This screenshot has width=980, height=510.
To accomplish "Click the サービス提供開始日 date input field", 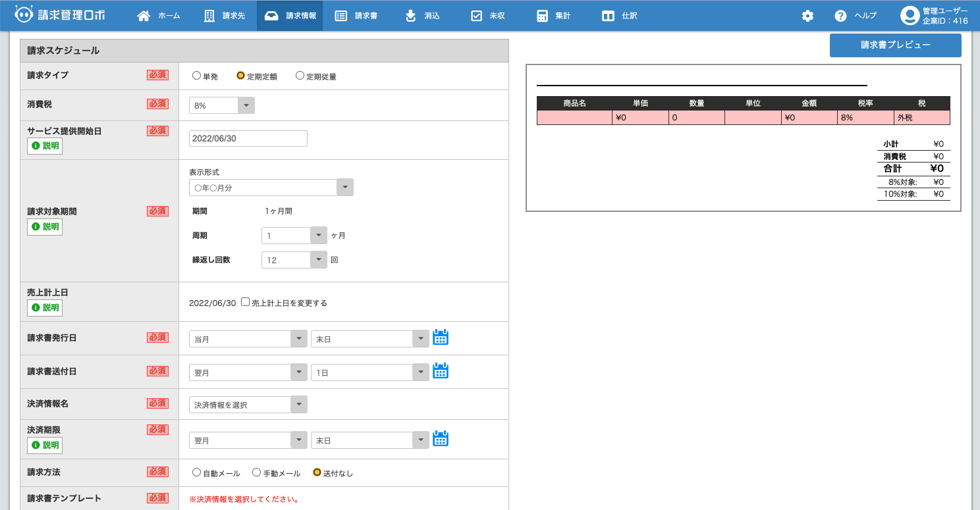I will [248, 138].
